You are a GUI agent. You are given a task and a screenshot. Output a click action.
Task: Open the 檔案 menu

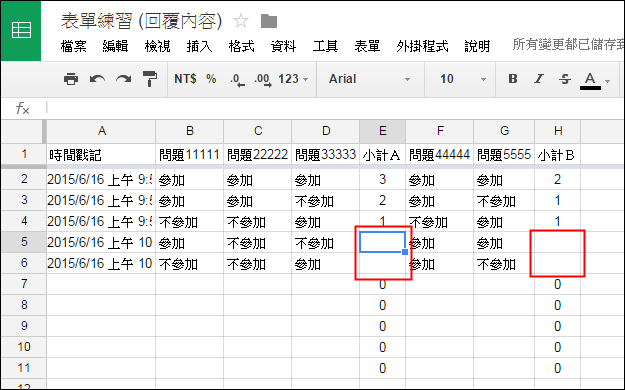[x=74, y=46]
